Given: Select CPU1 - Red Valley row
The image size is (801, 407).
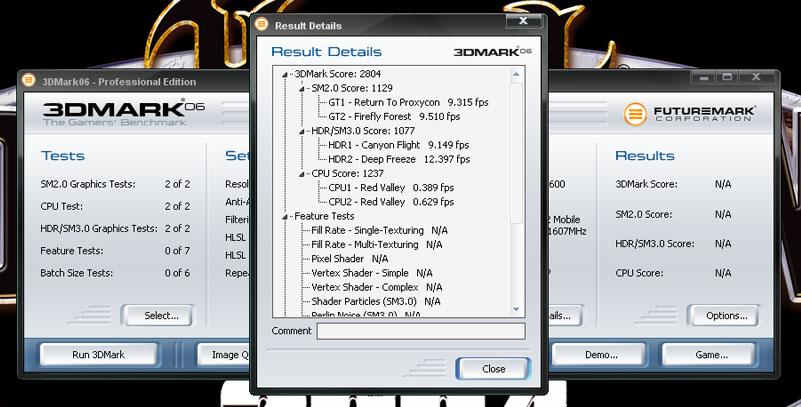Looking at the screenshot, I should (391, 187).
